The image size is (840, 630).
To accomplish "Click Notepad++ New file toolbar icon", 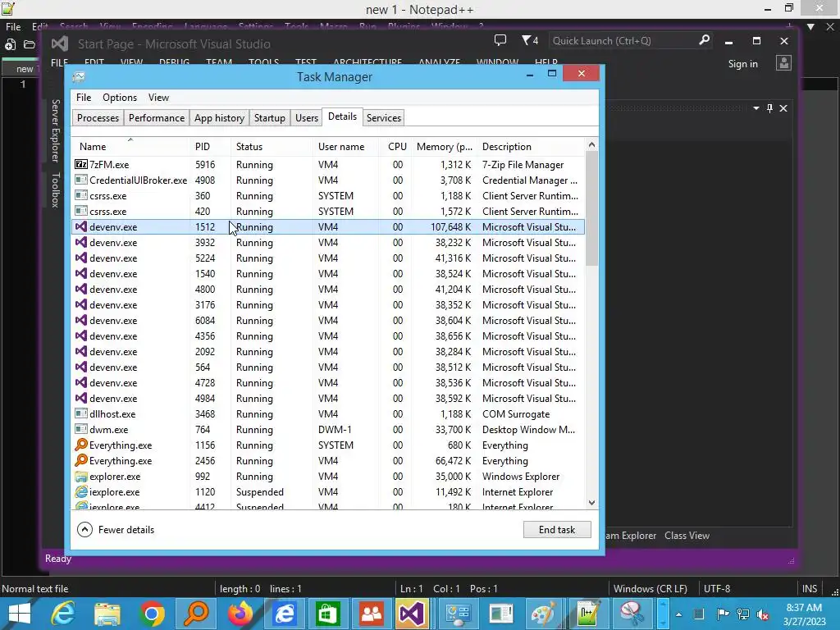I will pyautogui.click(x=10, y=44).
